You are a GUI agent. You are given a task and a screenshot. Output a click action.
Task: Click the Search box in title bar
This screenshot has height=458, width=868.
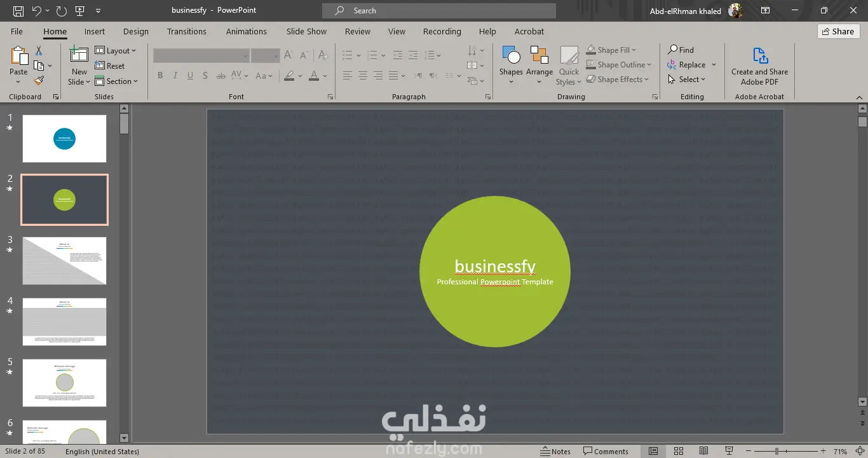point(439,11)
